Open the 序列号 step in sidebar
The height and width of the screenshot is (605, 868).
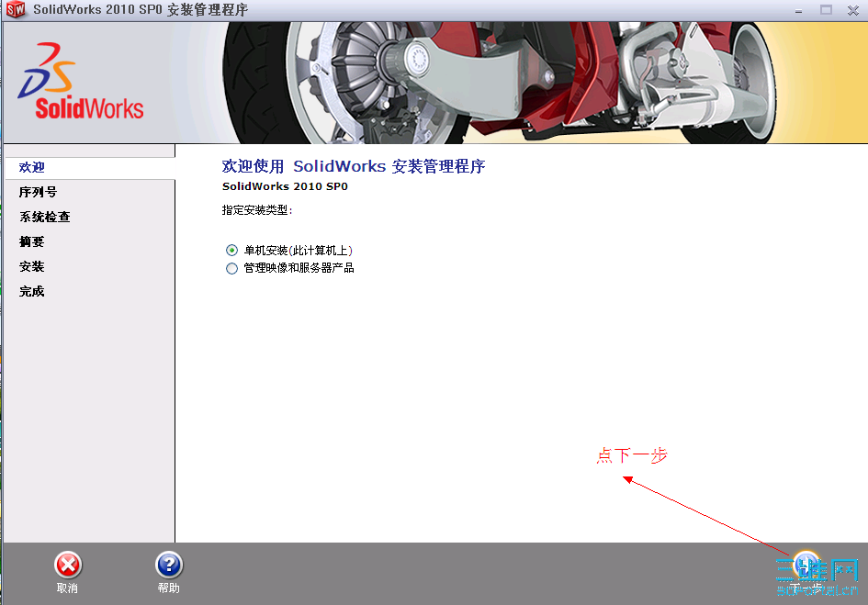pyautogui.click(x=39, y=192)
